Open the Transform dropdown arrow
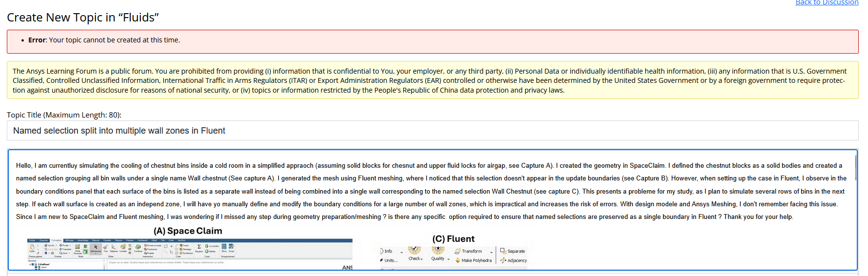The height and width of the screenshot is (276, 868). (x=491, y=253)
